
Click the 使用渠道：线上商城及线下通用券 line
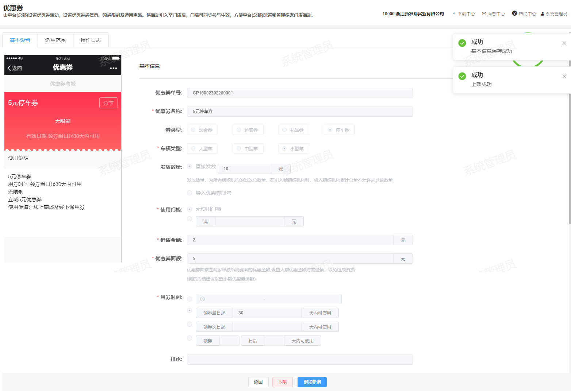click(46, 207)
